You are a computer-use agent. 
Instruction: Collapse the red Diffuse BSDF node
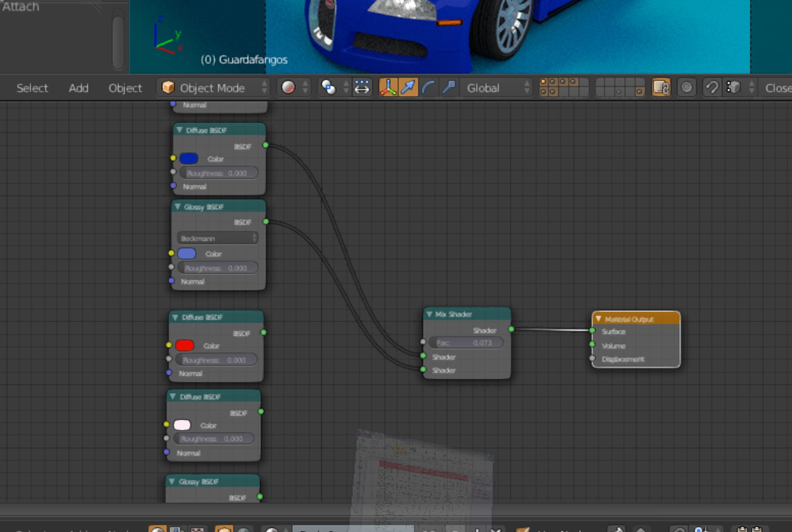[x=175, y=317]
